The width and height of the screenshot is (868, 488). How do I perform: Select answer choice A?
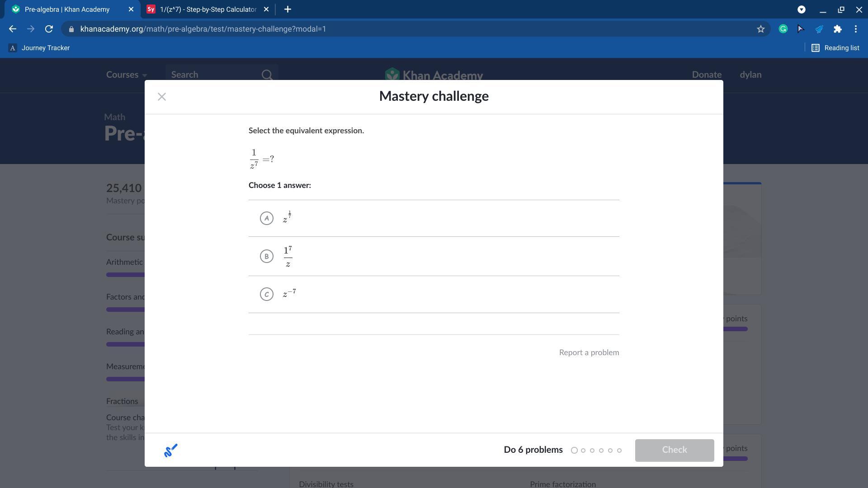pyautogui.click(x=267, y=218)
